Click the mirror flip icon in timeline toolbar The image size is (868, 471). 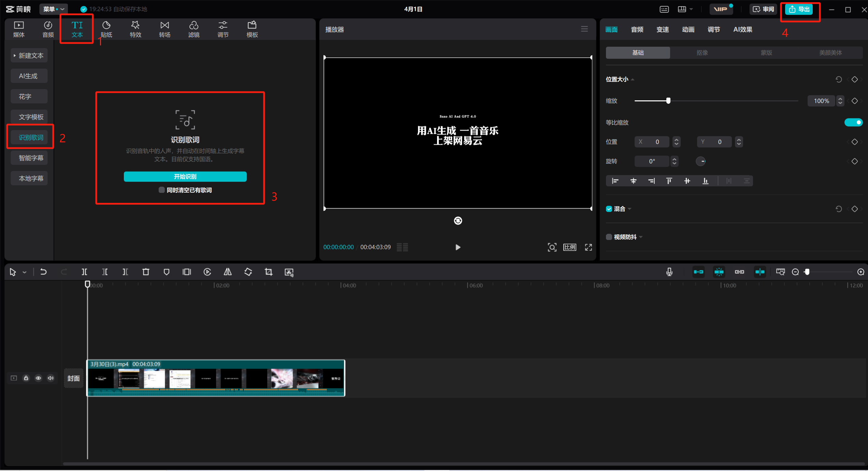tap(228, 272)
